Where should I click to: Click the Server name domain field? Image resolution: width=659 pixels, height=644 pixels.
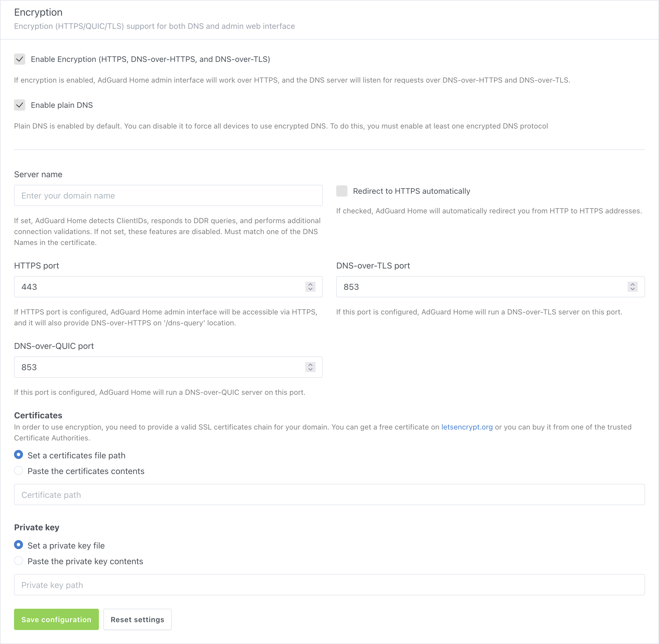coord(168,195)
